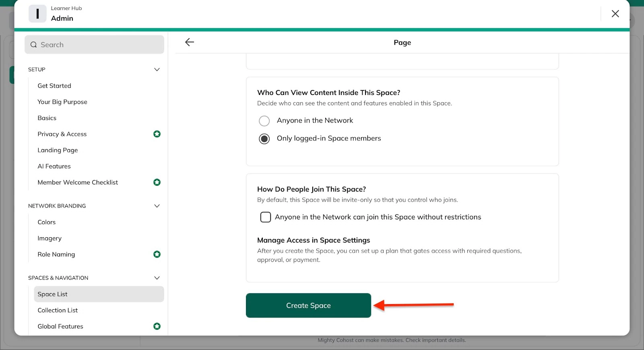Click the star badge beside Global Features
644x350 pixels.
pos(157,326)
